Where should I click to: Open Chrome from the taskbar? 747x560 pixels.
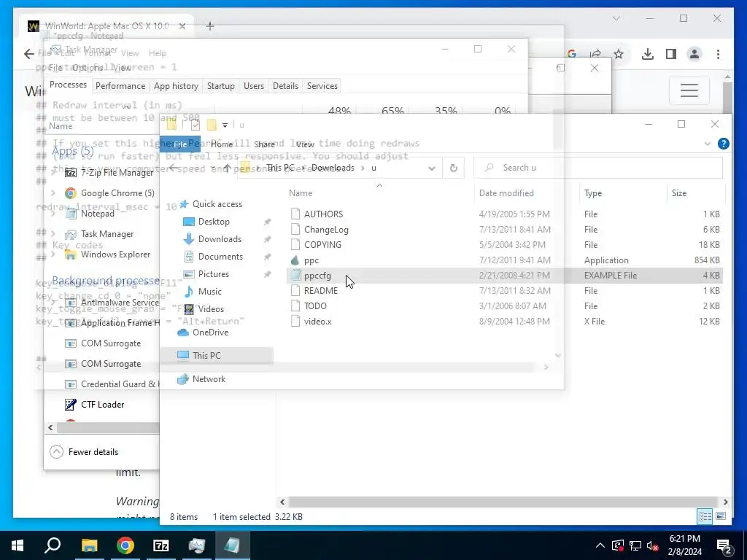coord(125,545)
